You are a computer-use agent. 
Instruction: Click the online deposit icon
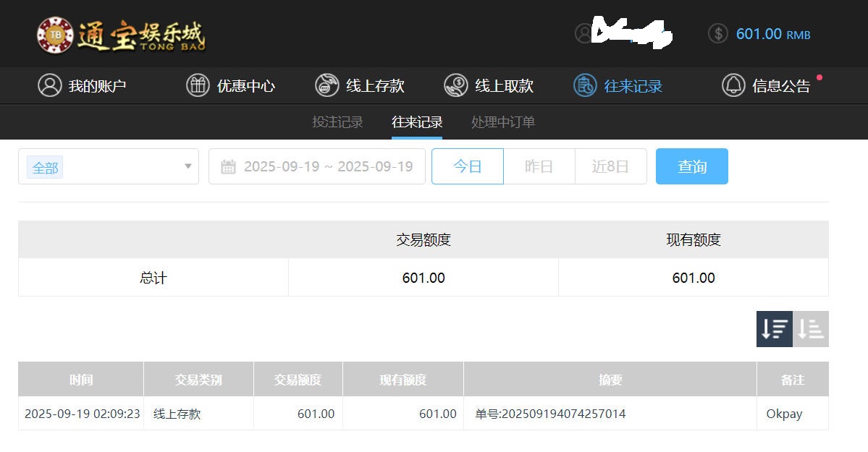click(x=327, y=85)
